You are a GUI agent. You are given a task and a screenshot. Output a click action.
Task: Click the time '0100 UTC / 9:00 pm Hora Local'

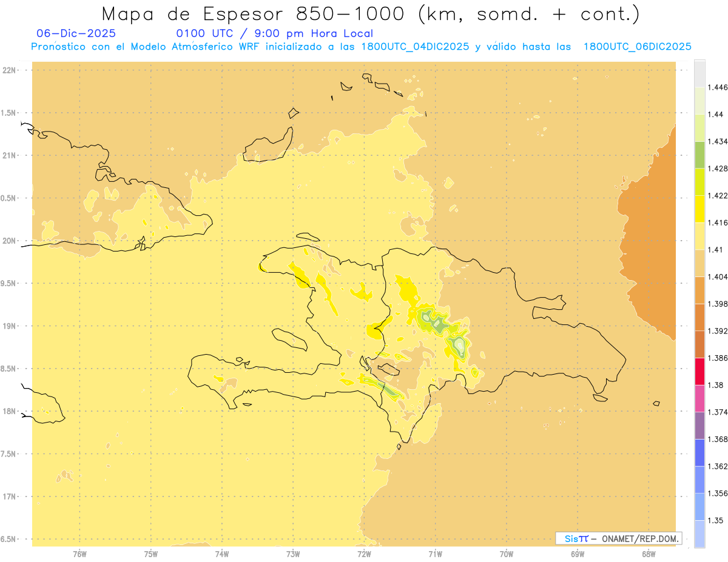(275, 33)
